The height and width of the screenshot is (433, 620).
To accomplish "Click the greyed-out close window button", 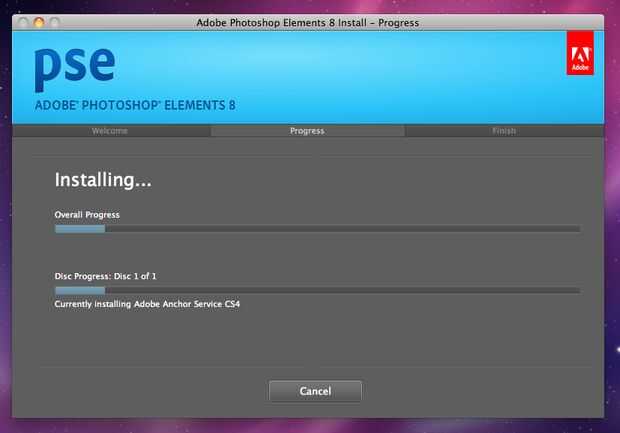I will point(23,23).
